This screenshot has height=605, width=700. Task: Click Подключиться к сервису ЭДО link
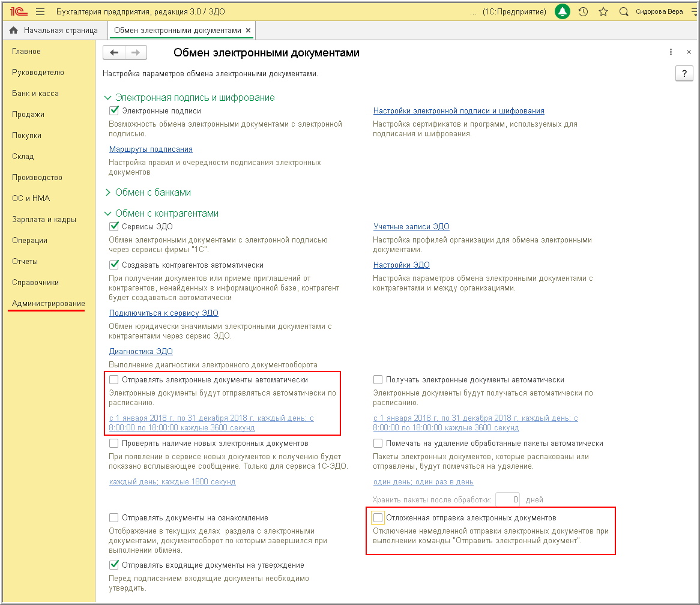tap(163, 313)
